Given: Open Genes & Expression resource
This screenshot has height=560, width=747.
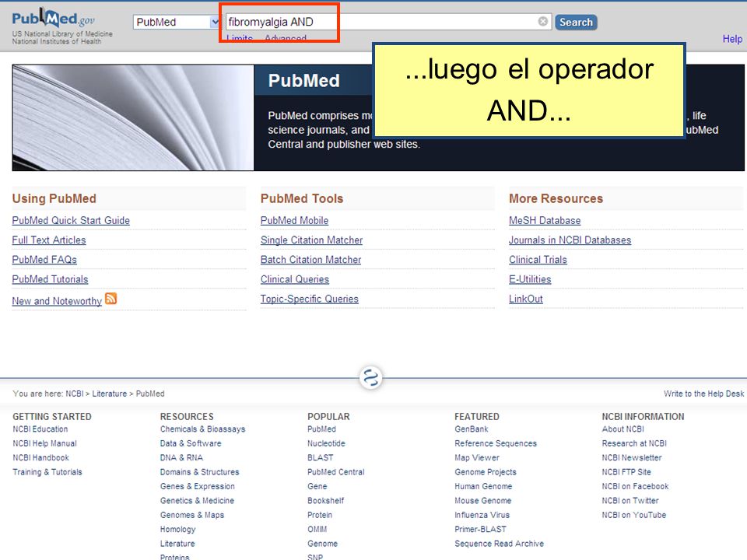Looking at the screenshot, I should (x=197, y=486).
